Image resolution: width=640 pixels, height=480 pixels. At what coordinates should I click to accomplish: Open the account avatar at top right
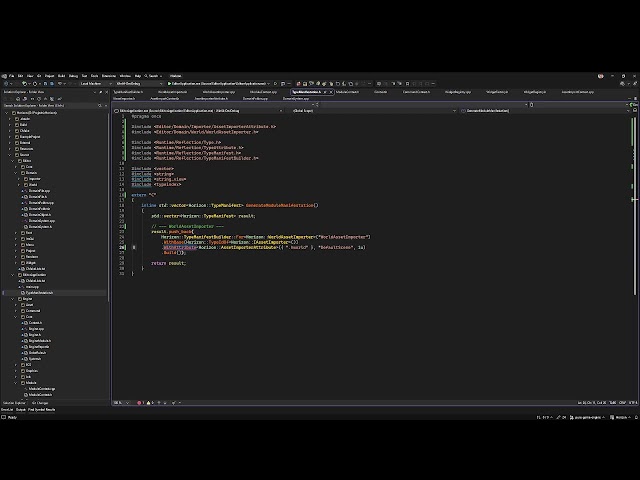600,76
